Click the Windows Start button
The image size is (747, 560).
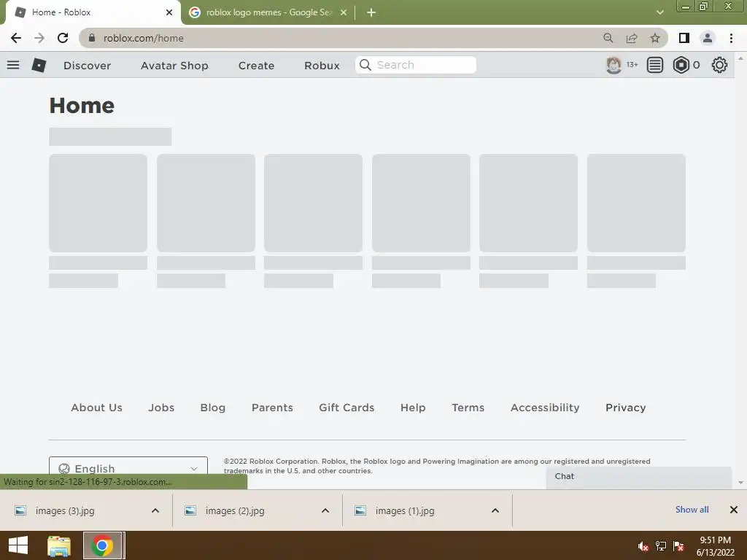(18, 545)
